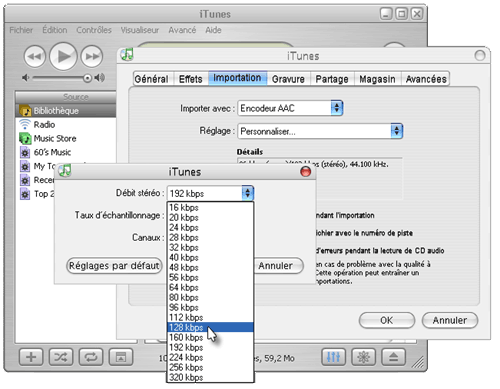The height and width of the screenshot is (389, 500).
Task: Open the Fichier menu
Action: 21,30
